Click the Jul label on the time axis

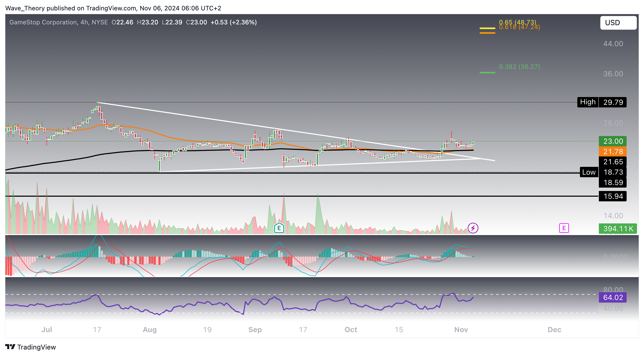pos(47,330)
